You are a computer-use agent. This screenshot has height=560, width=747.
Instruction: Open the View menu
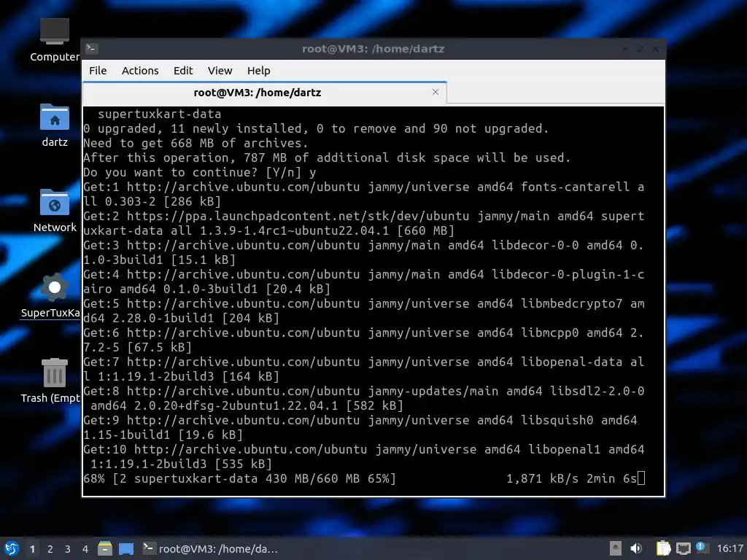pyautogui.click(x=220, y=71)
